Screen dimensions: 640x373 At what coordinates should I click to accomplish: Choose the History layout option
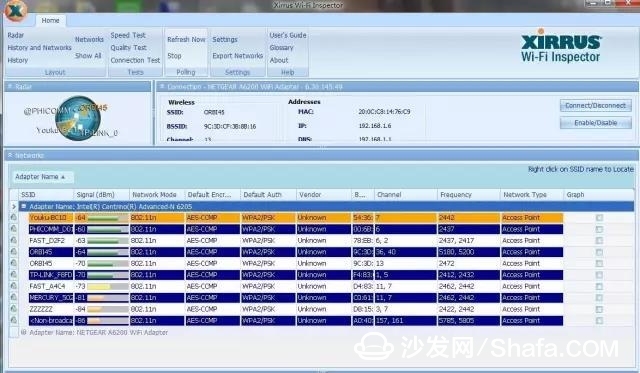(x=18, y=60)
